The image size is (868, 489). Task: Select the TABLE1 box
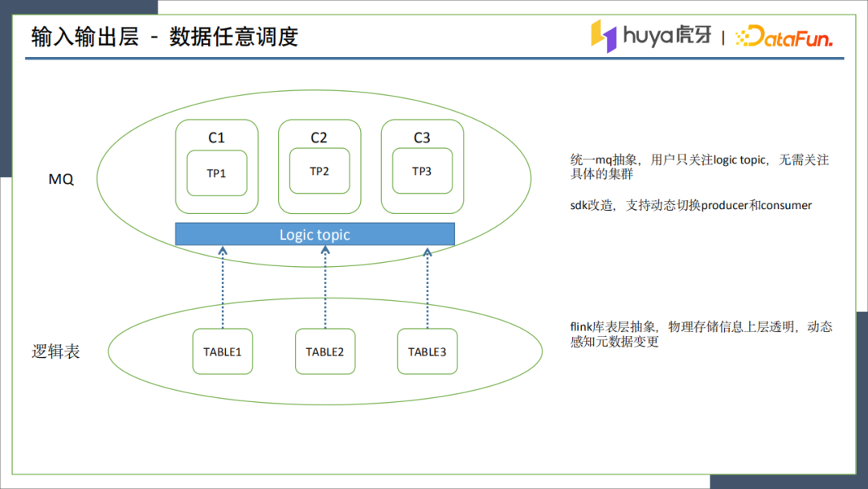[x=223, y=351]
